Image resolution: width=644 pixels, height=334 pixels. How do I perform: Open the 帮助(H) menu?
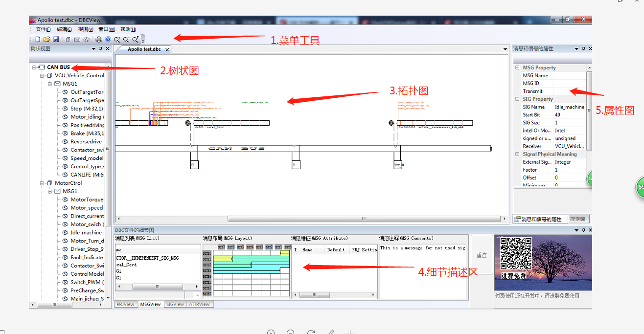point(128,29)
